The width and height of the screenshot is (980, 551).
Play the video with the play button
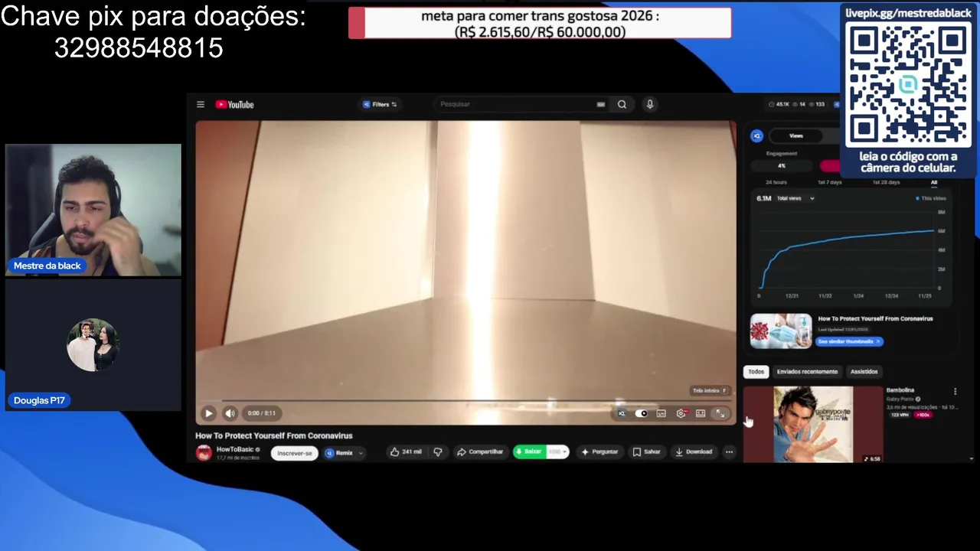click(x=208, y=413)
